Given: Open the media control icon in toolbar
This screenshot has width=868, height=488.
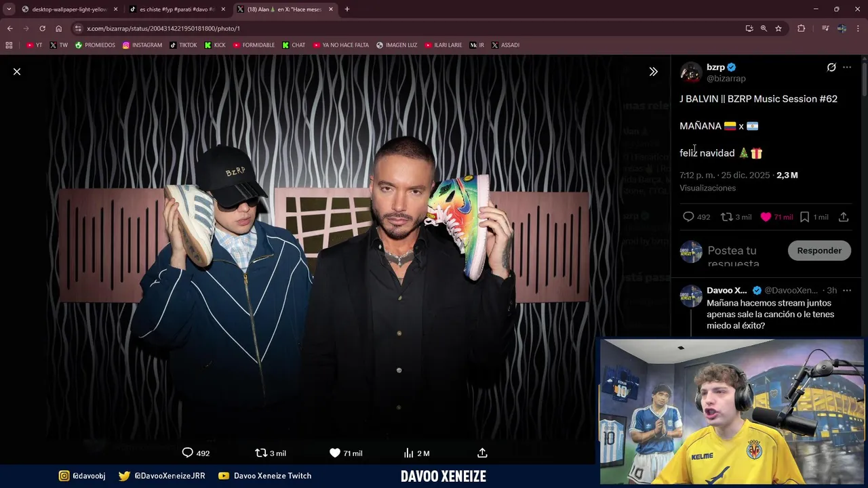Looking at the screenshot, I should click(x=825, y=28).
